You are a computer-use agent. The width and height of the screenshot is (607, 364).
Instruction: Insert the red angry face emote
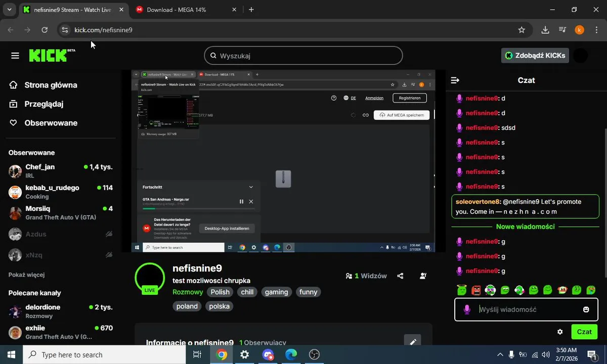(x=476, y=290)
